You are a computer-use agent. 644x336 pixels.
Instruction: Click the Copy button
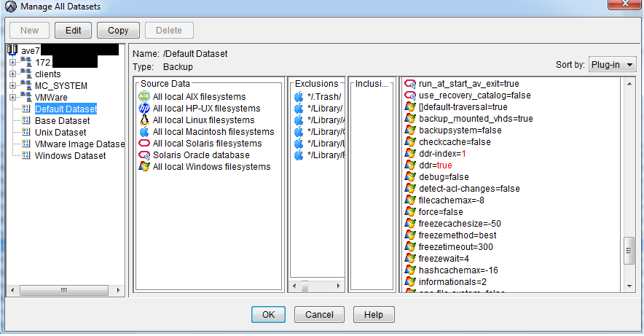tap(118, 31)
